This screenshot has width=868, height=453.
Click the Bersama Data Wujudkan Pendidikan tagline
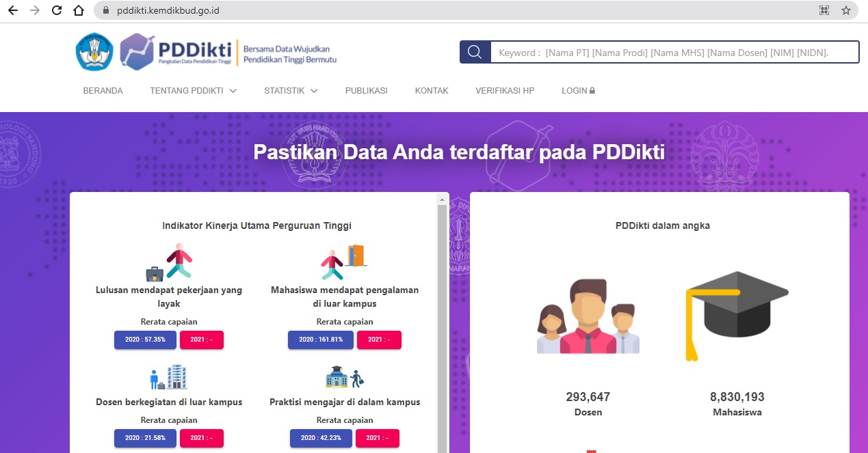290,54
